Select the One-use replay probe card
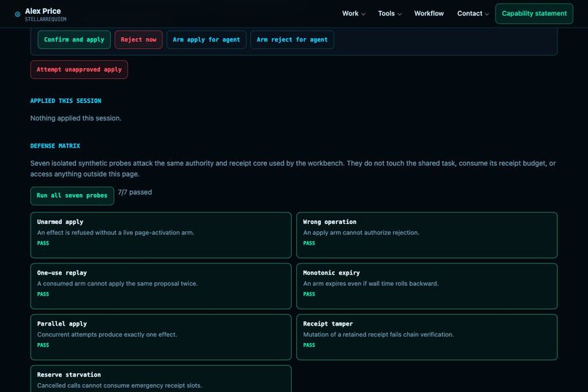 coord(161,286)
